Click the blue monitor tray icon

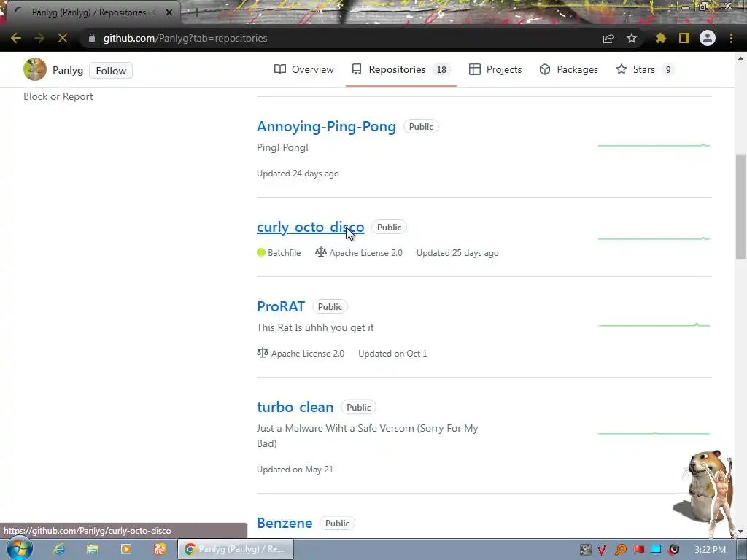pyautogui.click(x=656, y=550)
